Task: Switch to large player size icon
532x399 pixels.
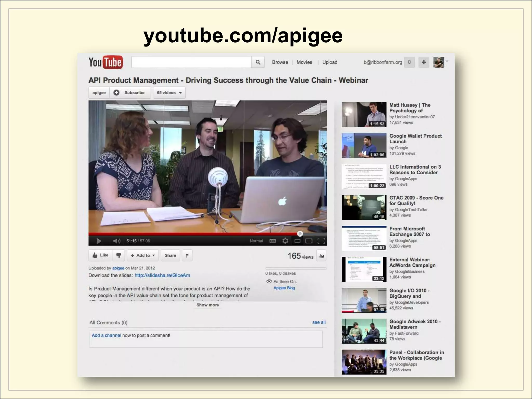Action: (x=309, y=241)
